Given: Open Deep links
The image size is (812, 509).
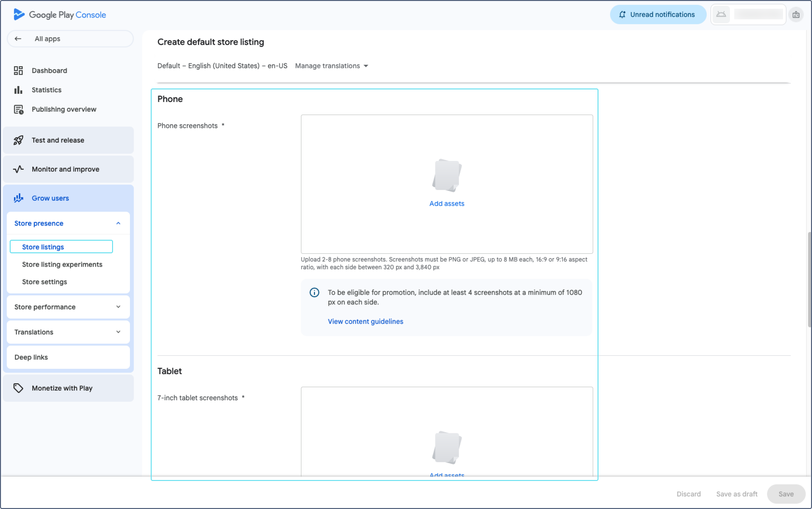Looking at the screenshot, I should 68,357.
